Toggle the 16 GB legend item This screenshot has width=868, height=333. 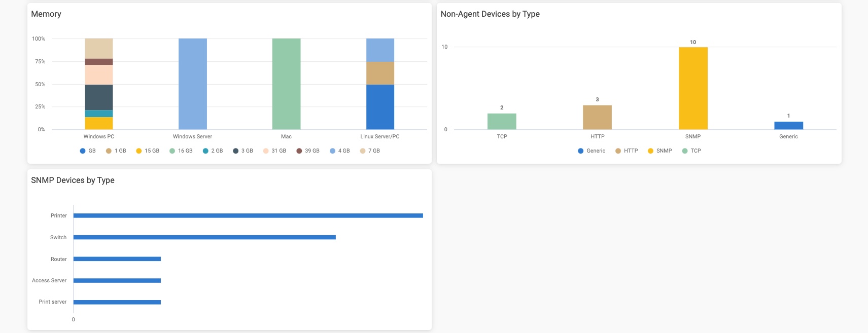pyautogui.click(x=181, y=151)
